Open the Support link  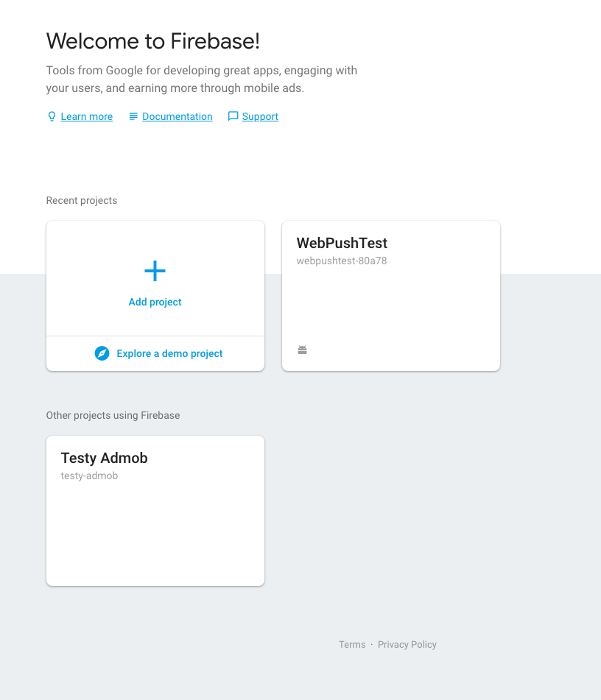click(259, 116)
